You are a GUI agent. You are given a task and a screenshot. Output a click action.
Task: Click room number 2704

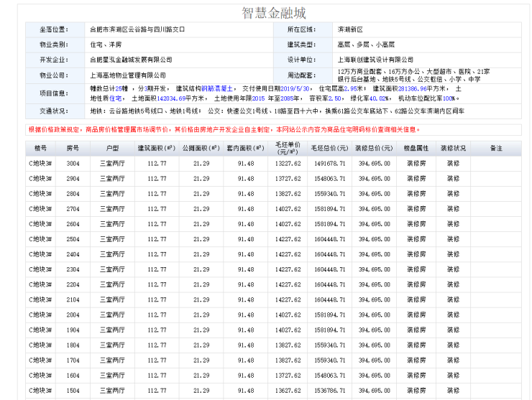pos(73,209)
